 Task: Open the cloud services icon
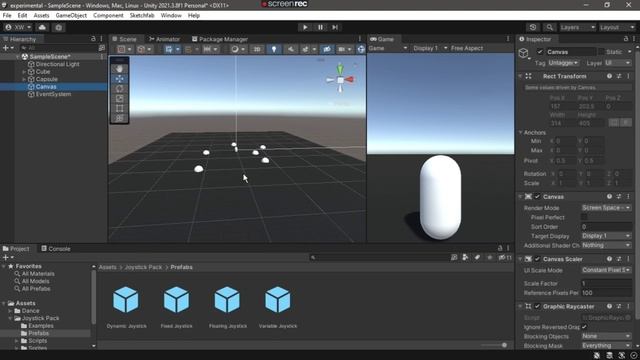coord(42,27)
